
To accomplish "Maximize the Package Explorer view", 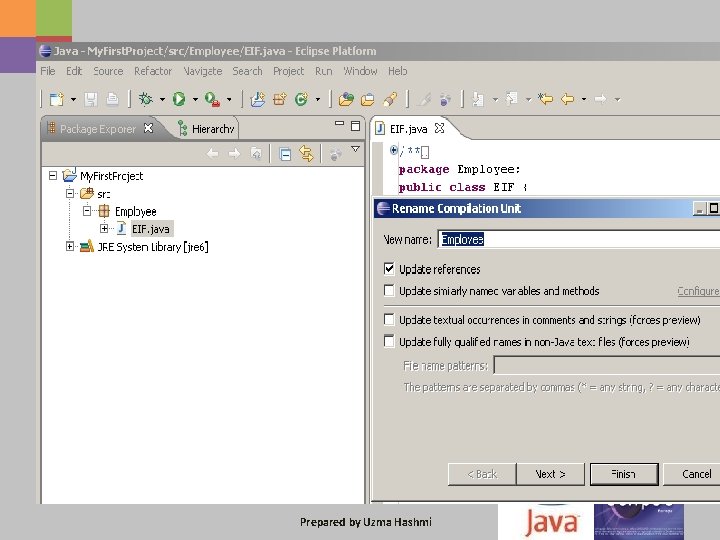I will (x=355, y=126).
